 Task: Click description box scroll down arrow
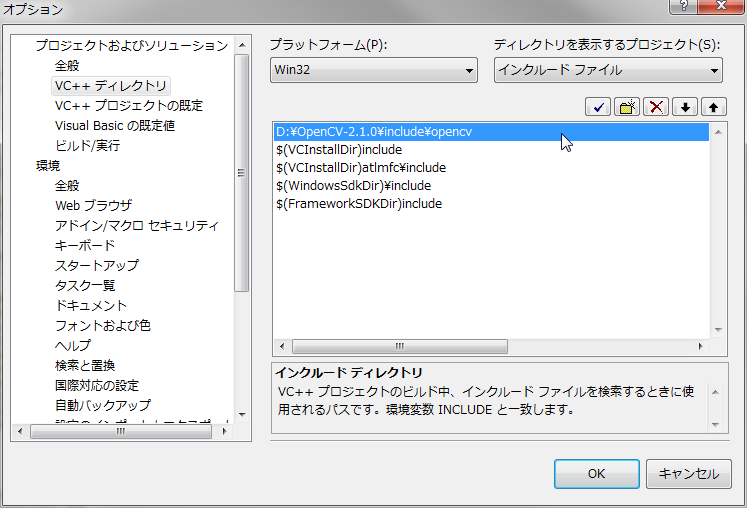point(715,424)
